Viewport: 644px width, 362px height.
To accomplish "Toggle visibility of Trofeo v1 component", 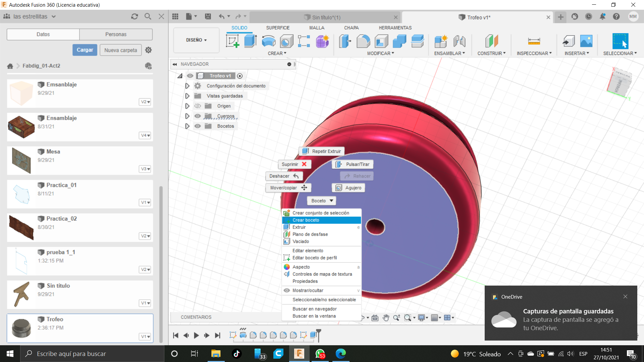I will click(190, 76).
